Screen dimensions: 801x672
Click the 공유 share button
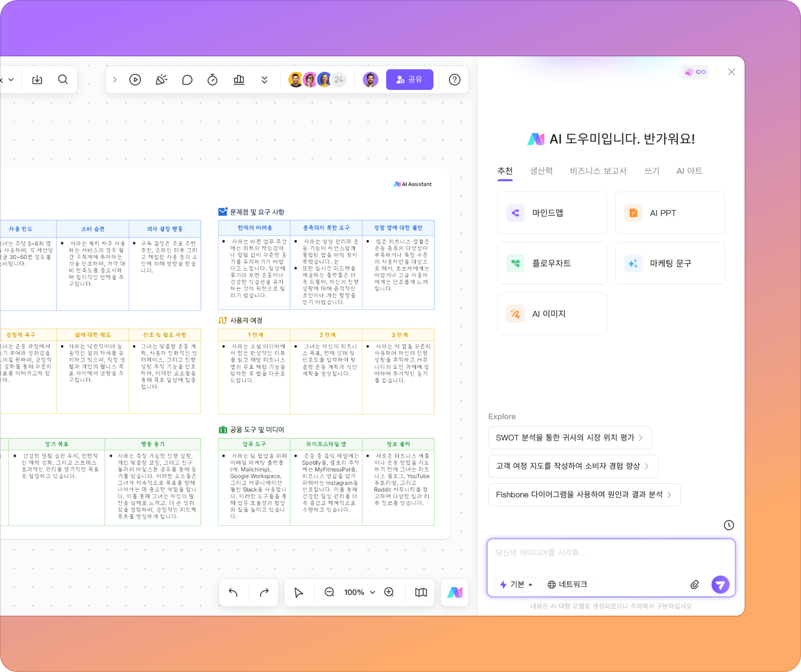(410, 80)
